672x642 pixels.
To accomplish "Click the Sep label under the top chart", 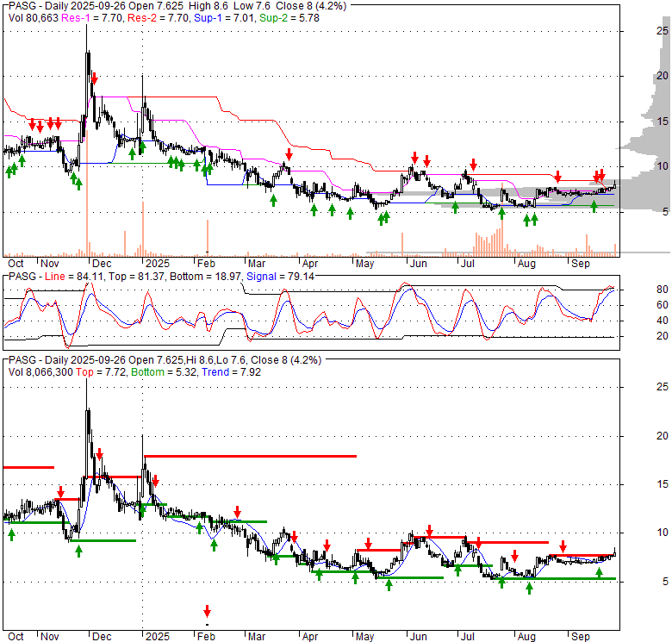I will coord(581,264).
